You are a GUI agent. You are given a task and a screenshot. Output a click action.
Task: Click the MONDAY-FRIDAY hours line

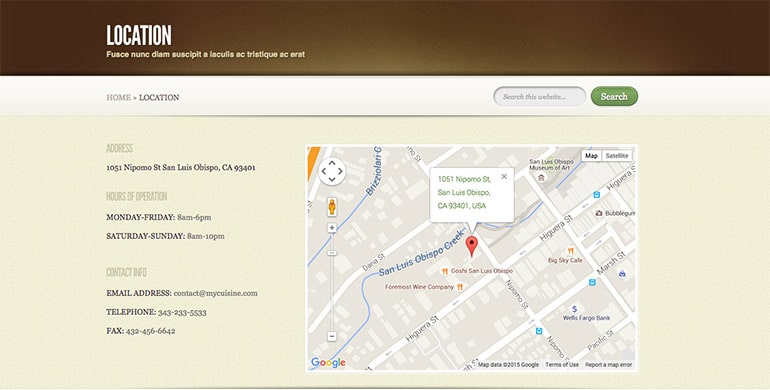[x=159, y=217]
